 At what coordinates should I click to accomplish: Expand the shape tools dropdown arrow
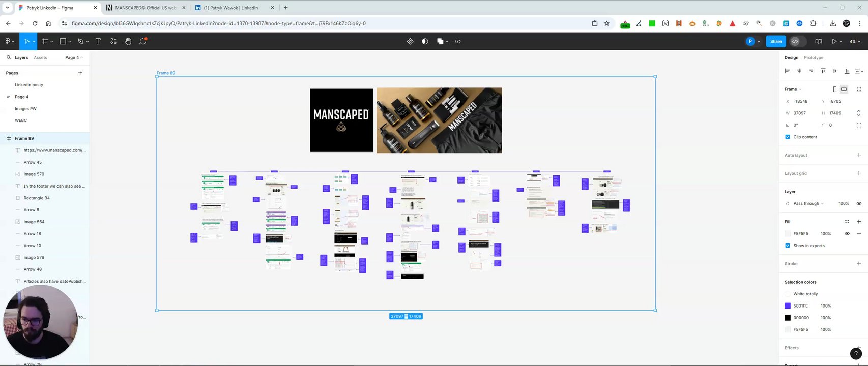coord(70,42)
